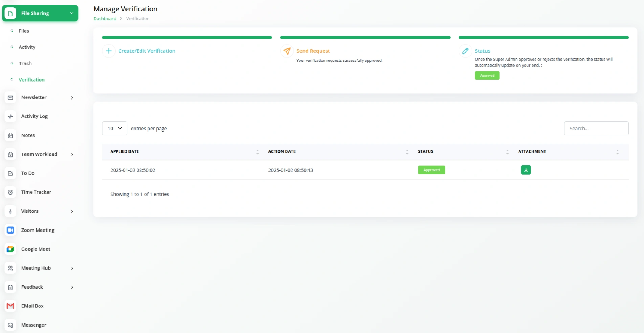Click the Feedback clipboard icon
Screen dimensions: 644x333
[x=10, y=287]
